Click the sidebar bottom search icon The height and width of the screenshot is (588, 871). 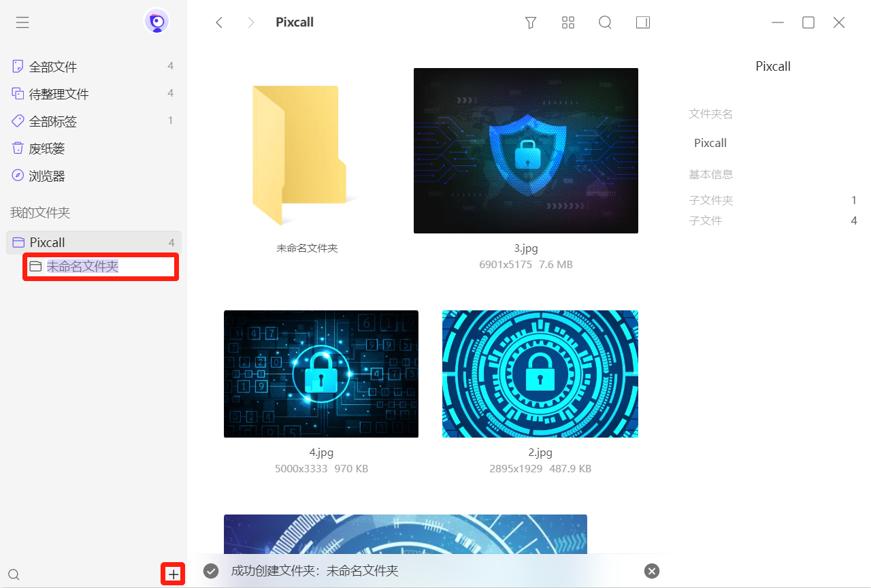pos(14,574)
